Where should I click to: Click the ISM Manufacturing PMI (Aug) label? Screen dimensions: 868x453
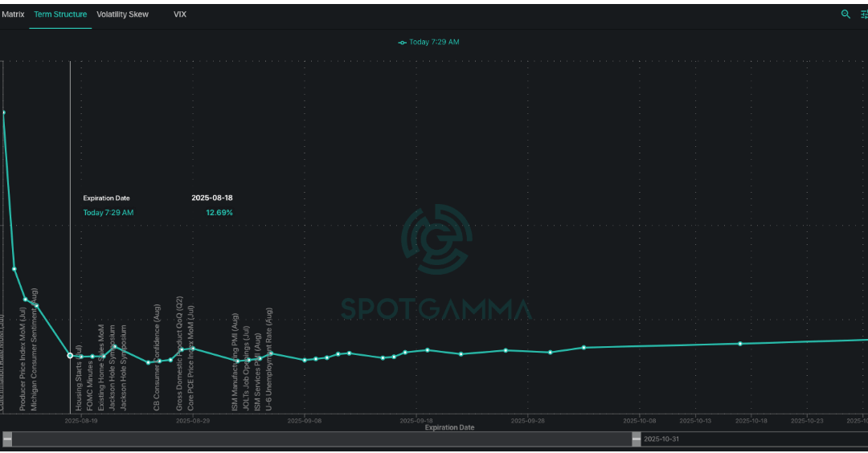pos(235,361)
